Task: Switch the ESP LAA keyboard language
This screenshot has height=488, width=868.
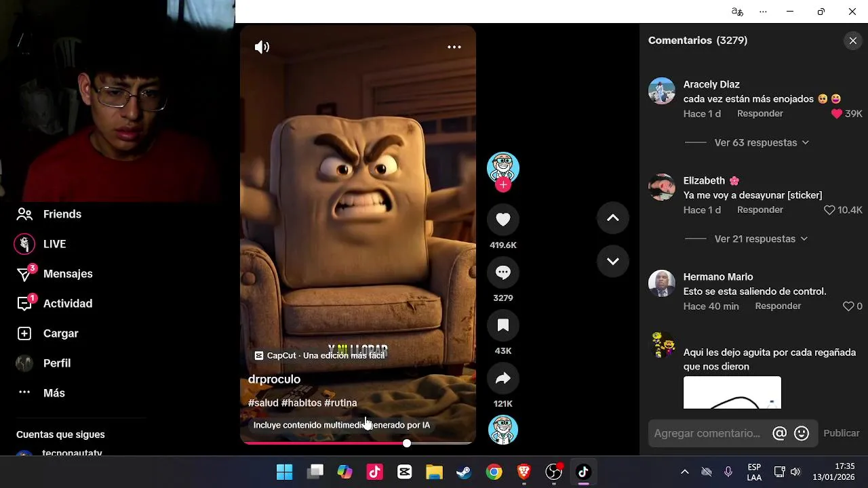Action: pos(754,472)
